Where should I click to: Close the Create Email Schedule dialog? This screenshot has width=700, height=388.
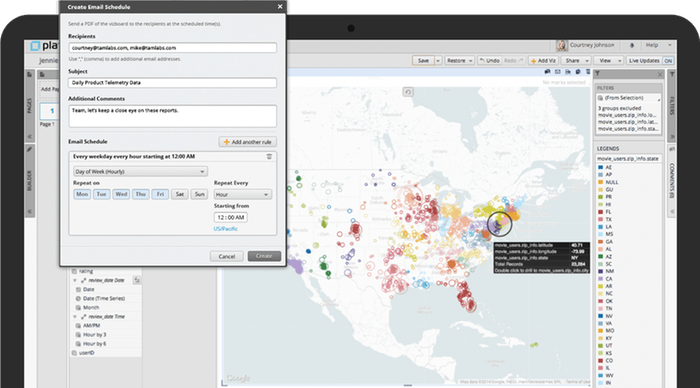click(280, 7)
